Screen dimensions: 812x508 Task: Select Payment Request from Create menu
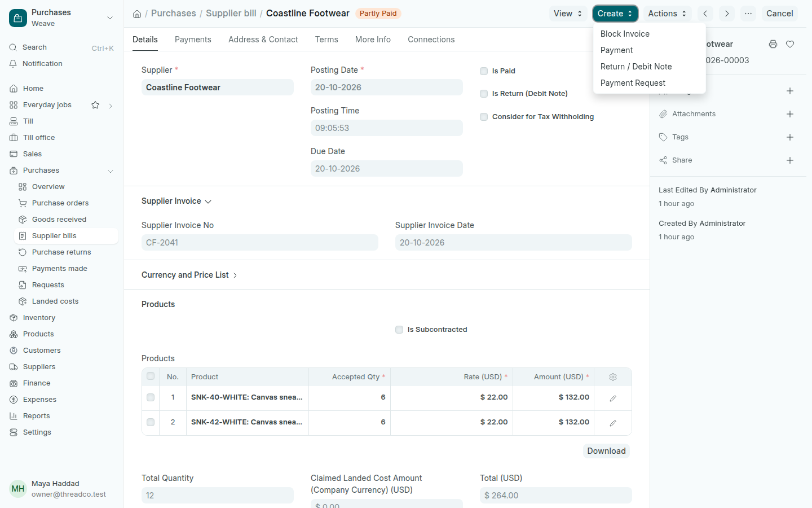coord(650,83)
